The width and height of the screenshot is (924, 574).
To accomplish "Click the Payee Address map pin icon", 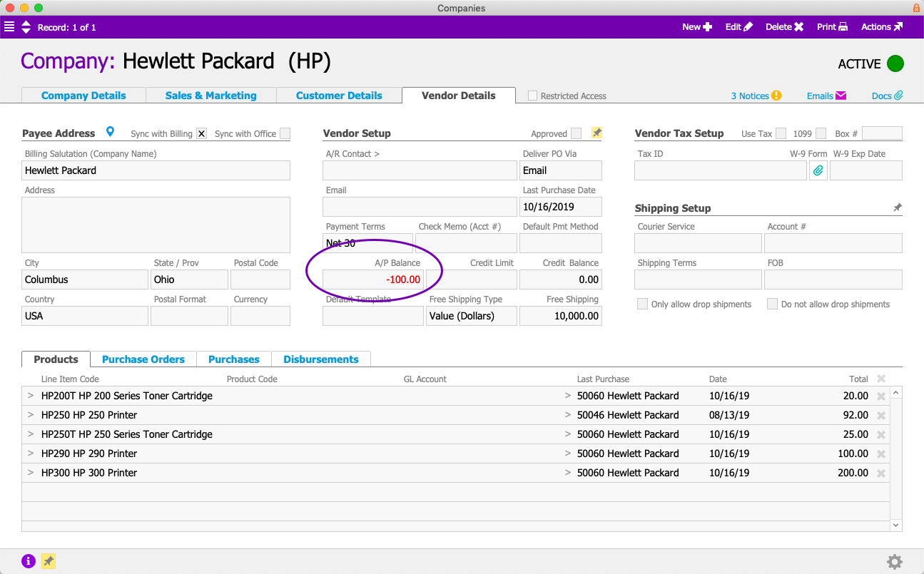I will (x=110, y=132).
